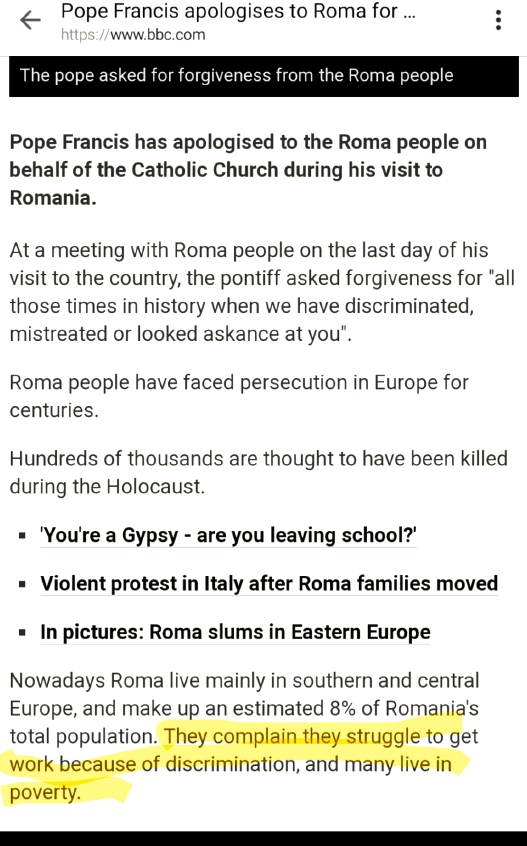Open the three-dot overflow menu
The image size is (527, 846).
click(498, 21)
